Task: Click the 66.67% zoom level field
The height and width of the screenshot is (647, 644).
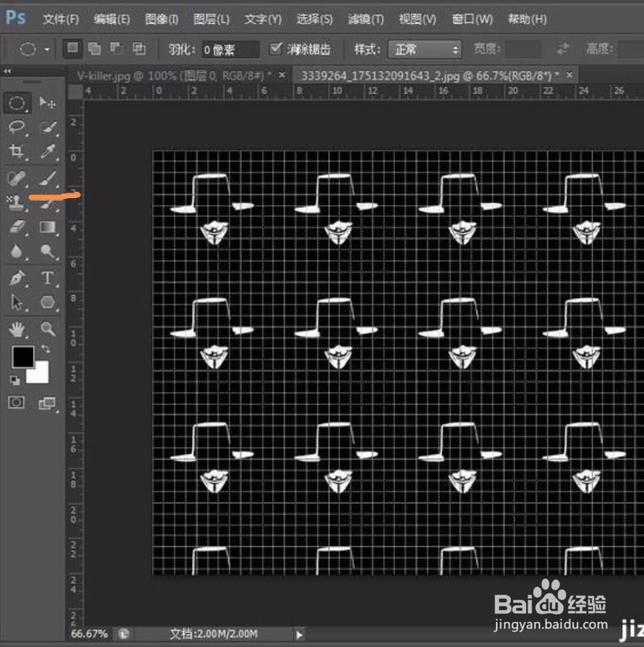Action: pyautogui.click(x=90, y=633)
